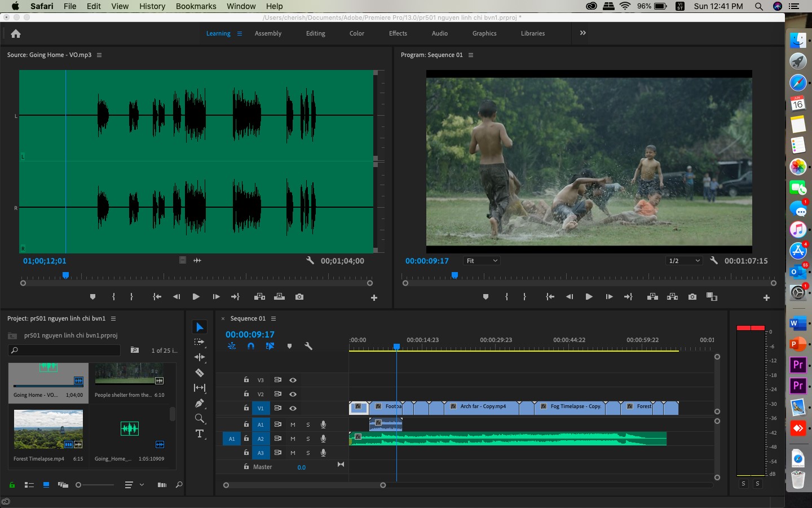
Task: Click the Program monitor button editor plus
Action: [x=766, y=297]
